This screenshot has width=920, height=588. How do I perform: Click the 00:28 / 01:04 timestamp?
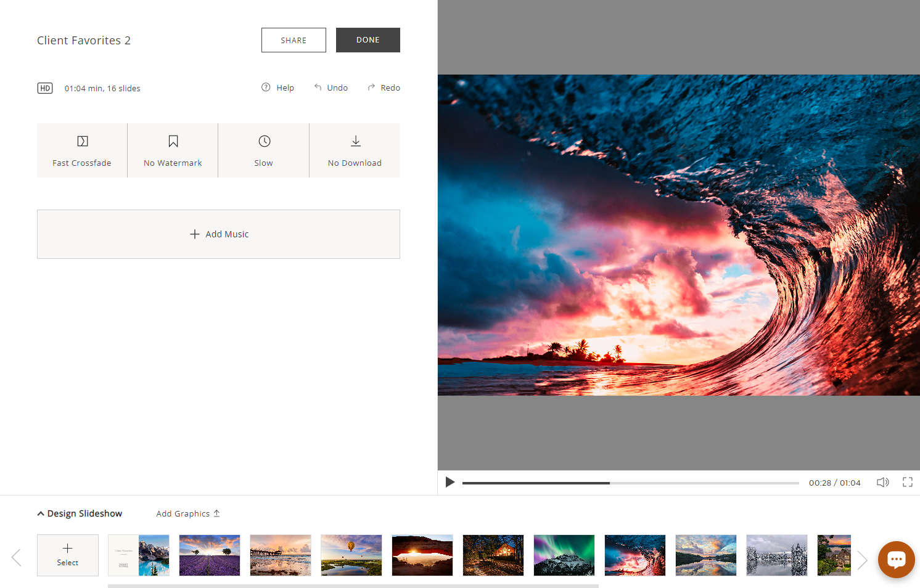point(835,483)
